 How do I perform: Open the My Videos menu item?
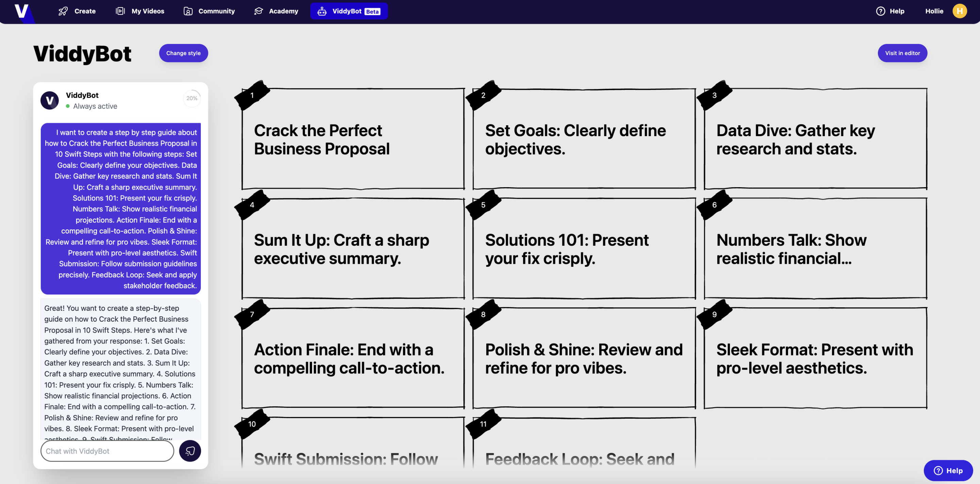tap(140, 11)
